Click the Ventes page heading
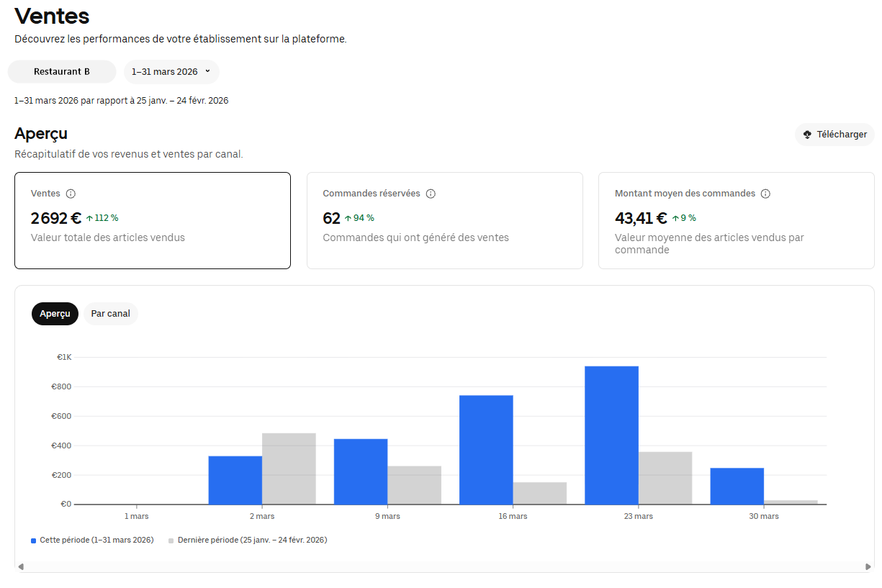The width and height of the screenshot is (882, 588). [52, 16]
